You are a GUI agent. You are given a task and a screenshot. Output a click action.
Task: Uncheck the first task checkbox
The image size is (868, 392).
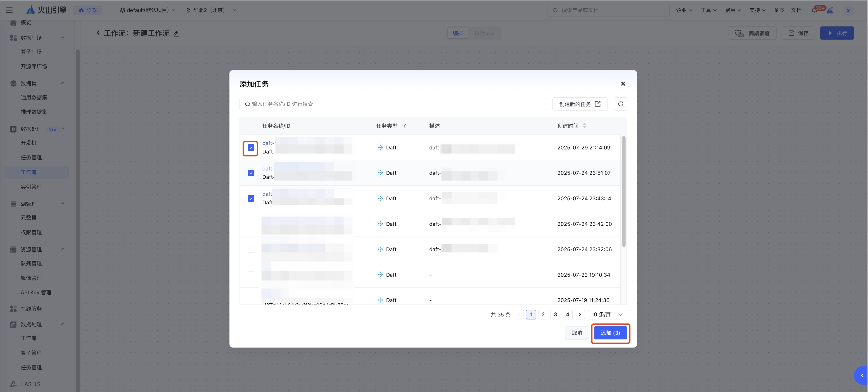(251, 148)
